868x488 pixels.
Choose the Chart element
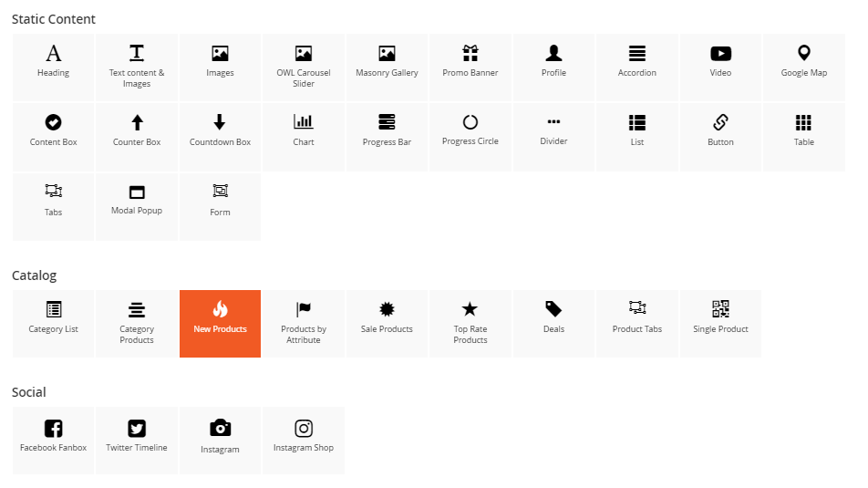tap(304, 136)
